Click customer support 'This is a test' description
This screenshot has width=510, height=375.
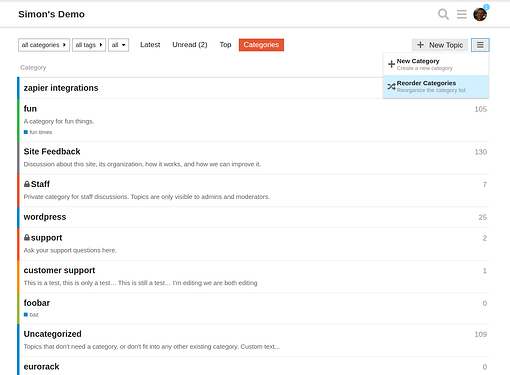pyautogui.click(x=140, y=283)
